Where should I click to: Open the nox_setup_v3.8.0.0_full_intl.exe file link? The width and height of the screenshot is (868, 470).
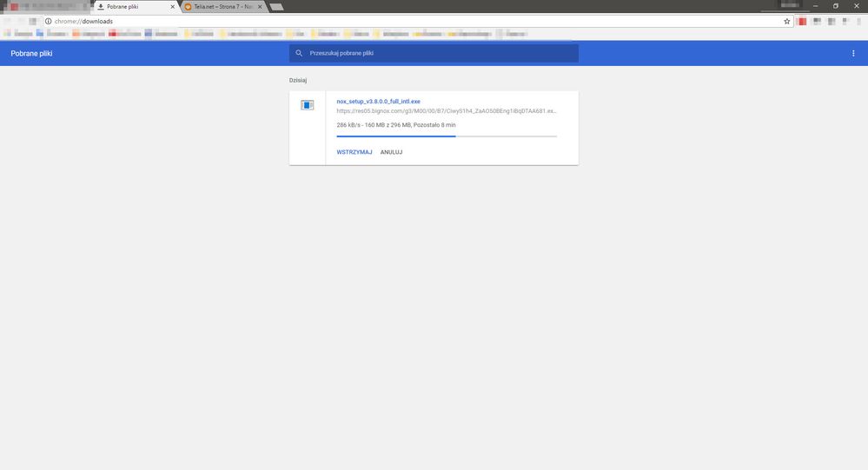378,102
